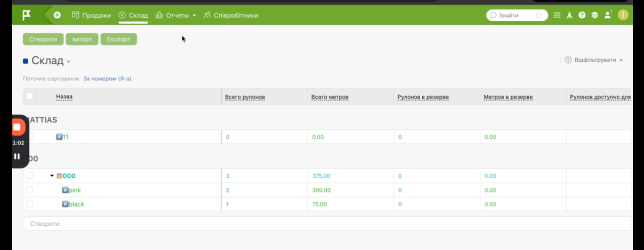Click the Експорт button
Image resolution: width=644 pixels, height=250 pixels.
(119, 39)
